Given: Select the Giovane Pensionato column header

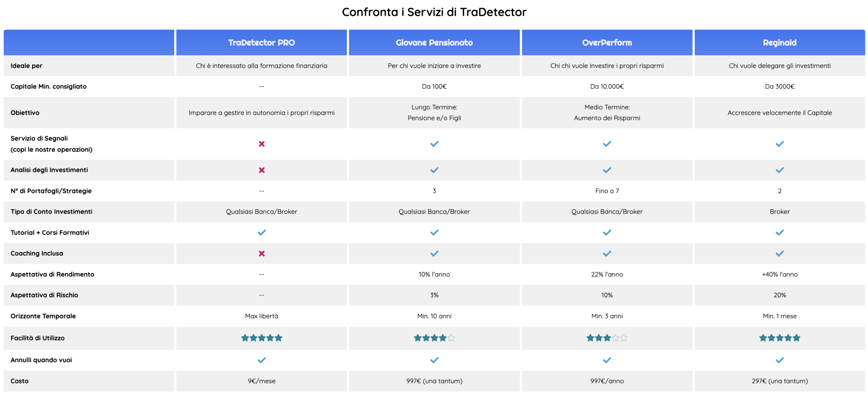Looking at the screenshot, I should (434, 43).
